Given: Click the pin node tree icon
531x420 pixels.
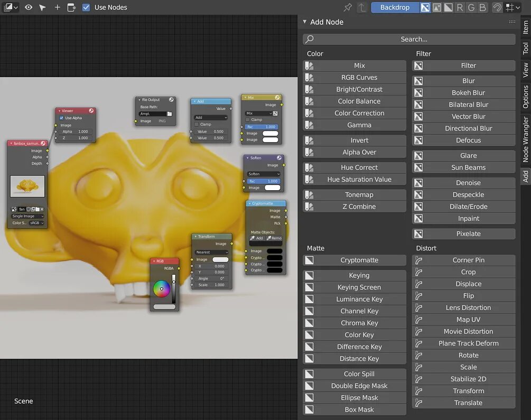Looking at the screenshot, I should (x=348, y=7).
